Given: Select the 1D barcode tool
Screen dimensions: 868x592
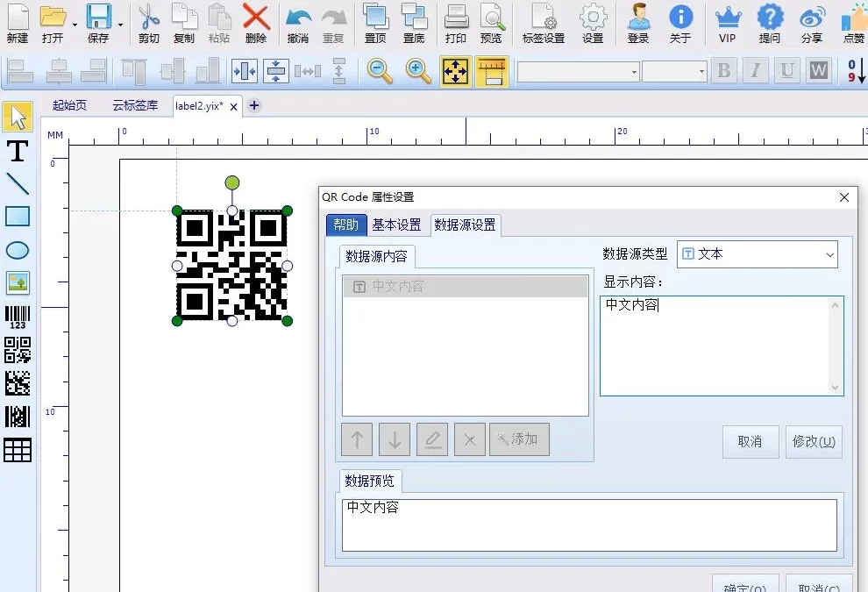Looking at the screenshot, I should 18,317.
